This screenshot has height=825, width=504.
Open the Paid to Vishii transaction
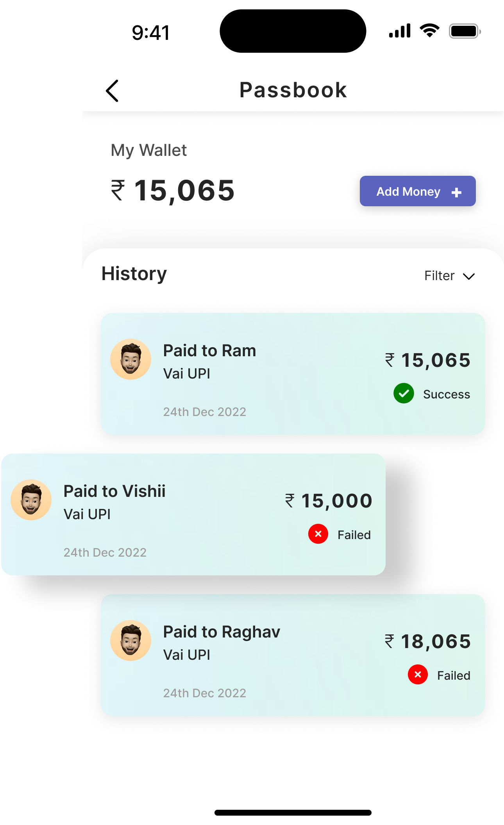(x=193, y=514)
